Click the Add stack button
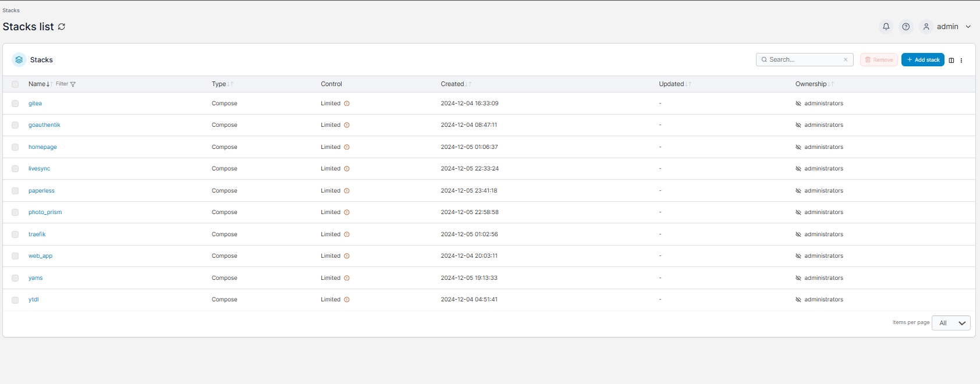This screenshot has width=980, height=384. 922,60
